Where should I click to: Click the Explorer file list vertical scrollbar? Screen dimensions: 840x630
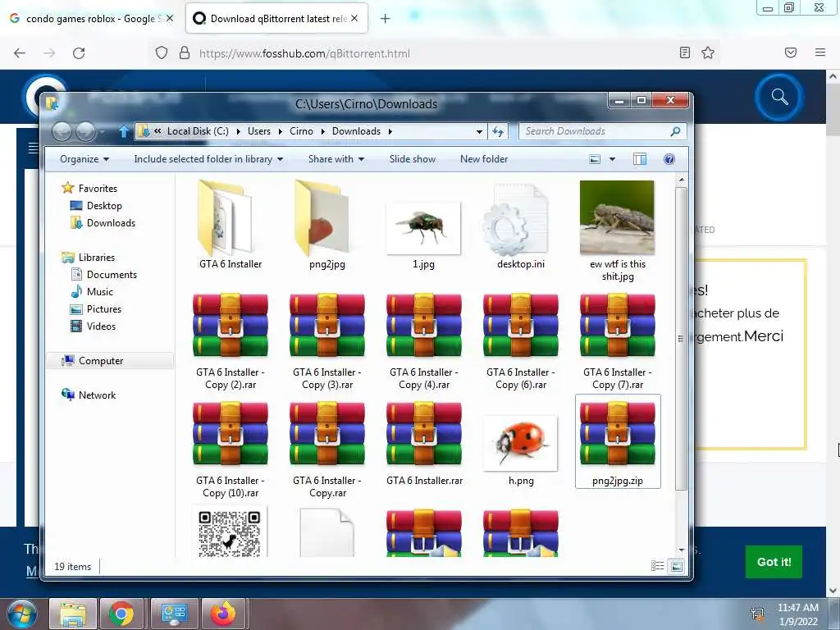point(681,339)
